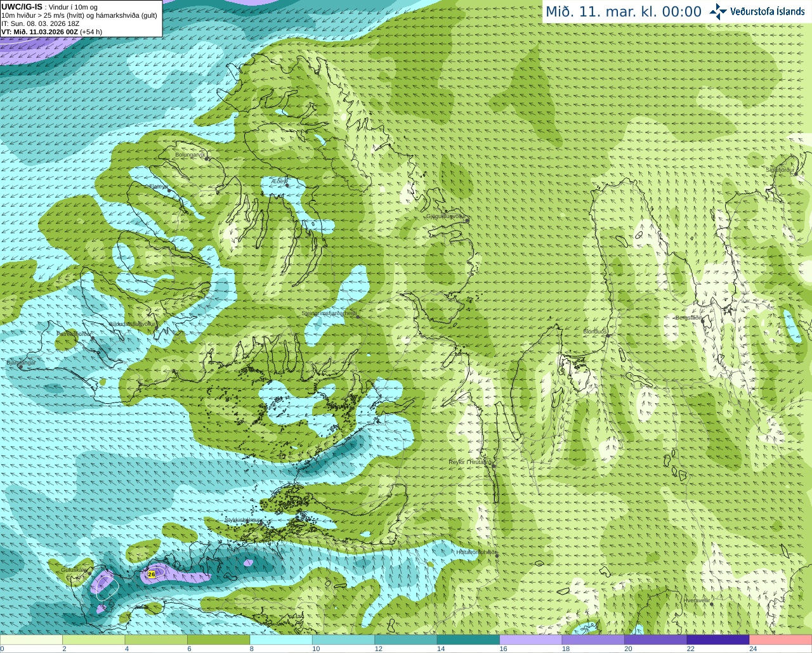Click the 'VT: Mið. 11.03.2026 00Z (+54 h)' line
Image resolution: width=812 pixels, height=653 pixels.
pyautogui.click(x=51, y=31)
